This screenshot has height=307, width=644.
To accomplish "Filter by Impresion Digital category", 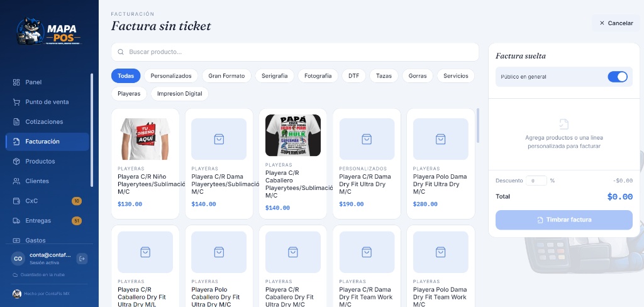I will 179,94.
